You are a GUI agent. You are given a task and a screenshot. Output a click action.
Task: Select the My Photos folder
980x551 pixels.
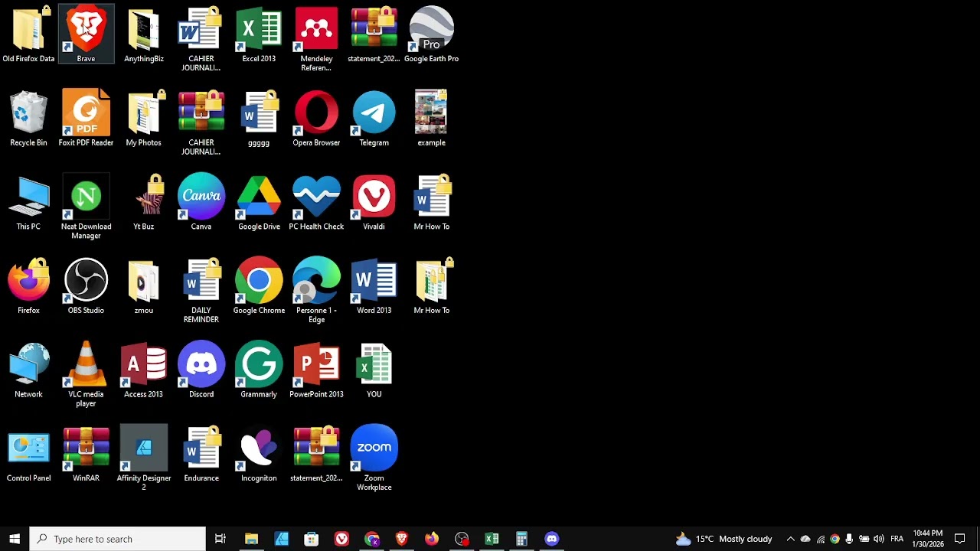pos(144,119)
